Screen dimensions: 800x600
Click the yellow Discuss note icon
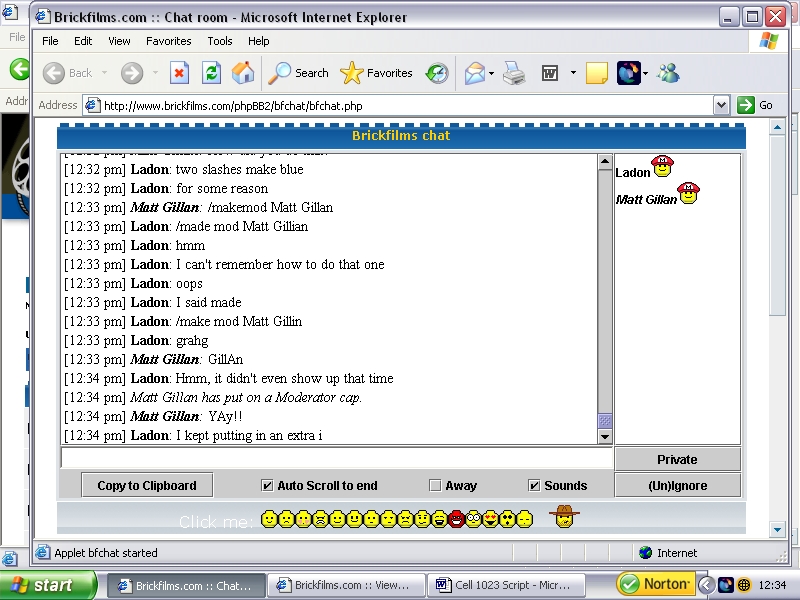[596, 73]
